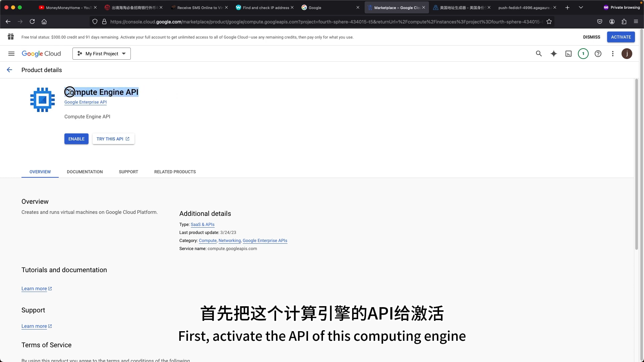Screen dimensions: 644x362
Task: Click browser back arrow
Action: point(8,21)
